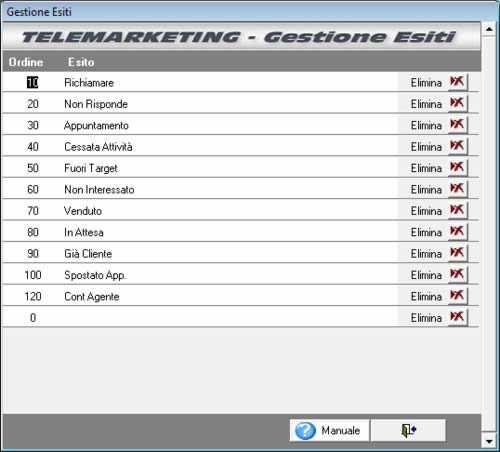Click the delete icon for Non Risponde row
Screen dimensions: 500x452
click(457, 103)
